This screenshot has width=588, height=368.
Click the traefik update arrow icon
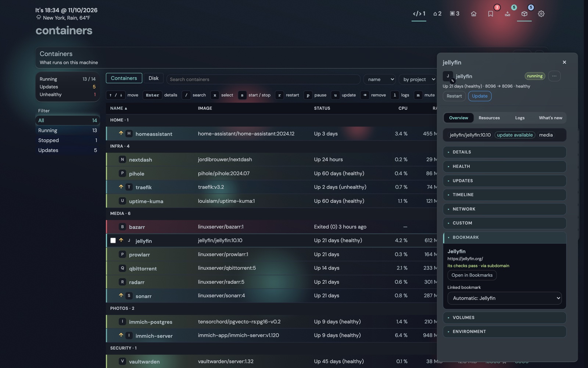click(121, 187)
